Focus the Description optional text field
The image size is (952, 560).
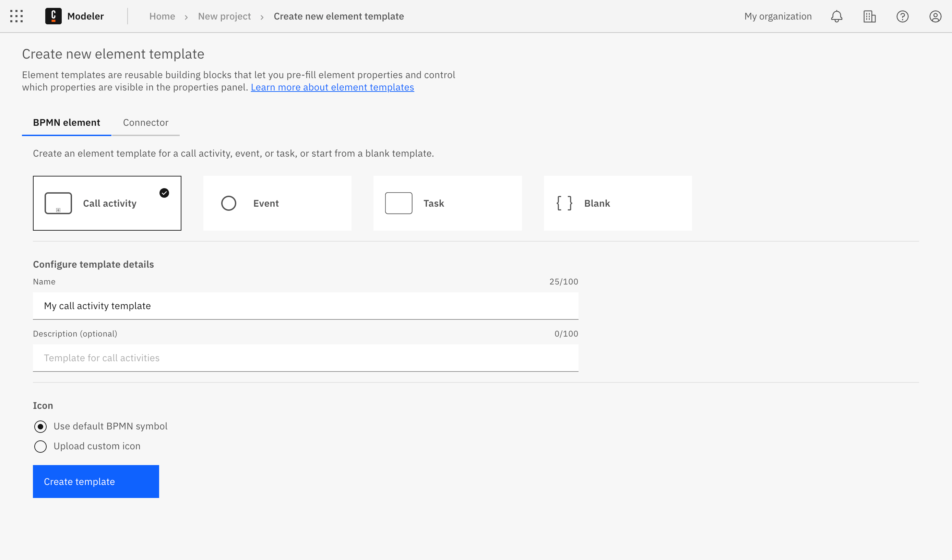coord(305,357)
